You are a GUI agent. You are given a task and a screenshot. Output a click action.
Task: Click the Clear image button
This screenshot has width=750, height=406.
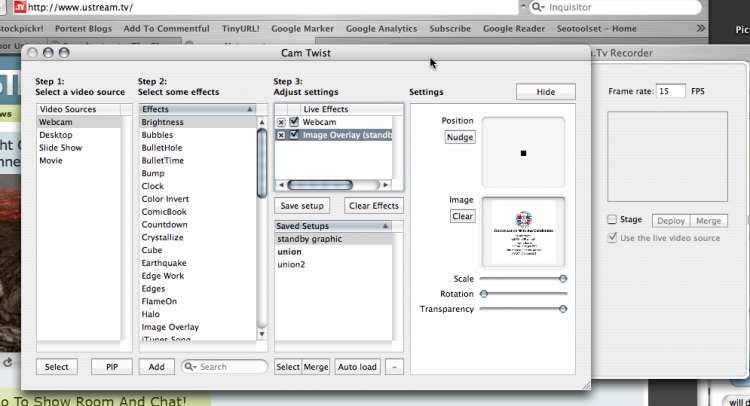(463, 216)
